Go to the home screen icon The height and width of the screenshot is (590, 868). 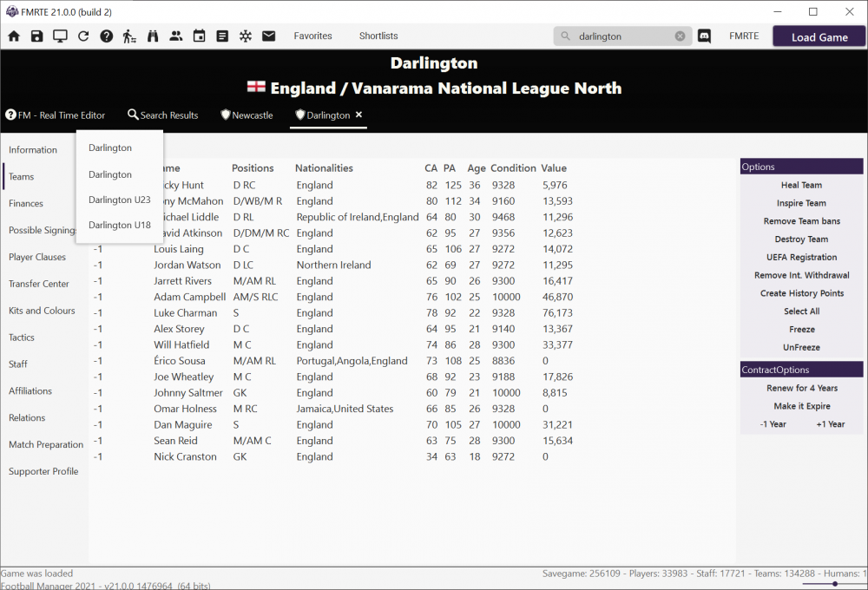14,36
